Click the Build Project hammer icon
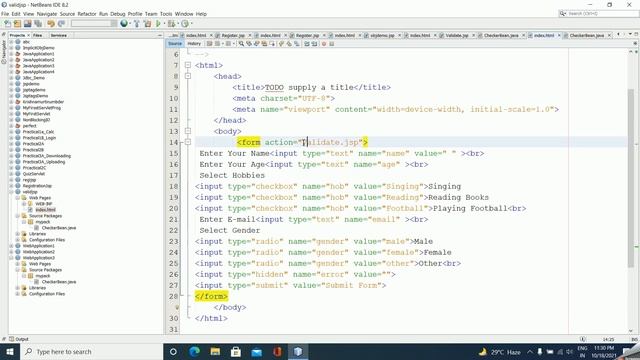The image size is (640, 360). click(137, 24)
